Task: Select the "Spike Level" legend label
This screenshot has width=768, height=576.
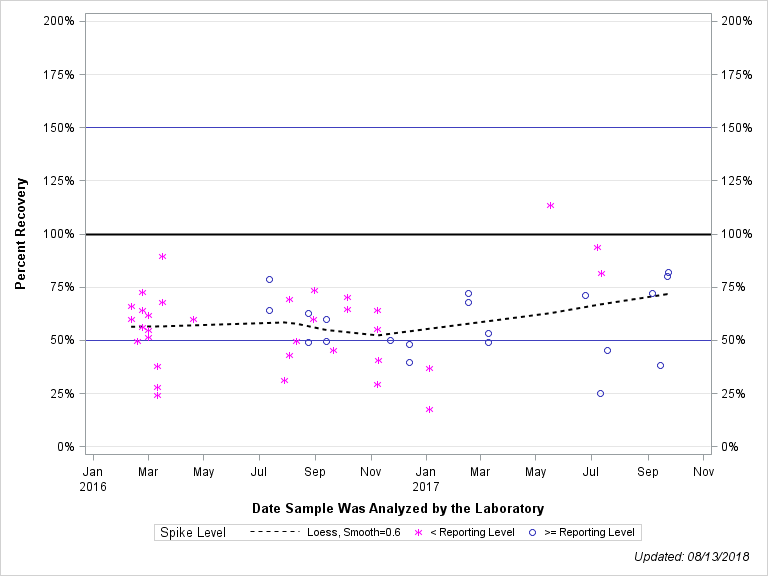Action: [x=193, y=532]
